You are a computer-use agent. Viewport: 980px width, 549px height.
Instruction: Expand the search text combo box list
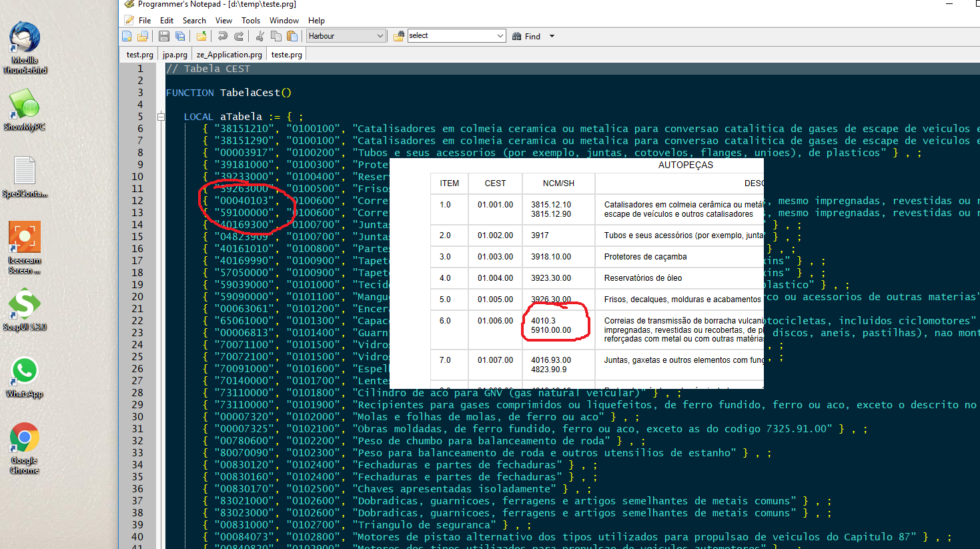[x=500, y=36]
